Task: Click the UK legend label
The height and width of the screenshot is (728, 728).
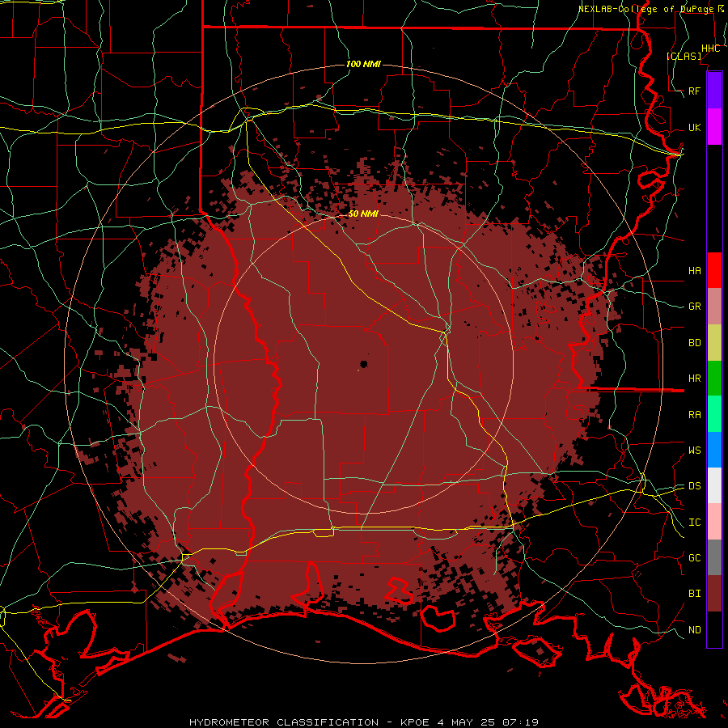Action: pyautogui.click(x=695, y=127)
